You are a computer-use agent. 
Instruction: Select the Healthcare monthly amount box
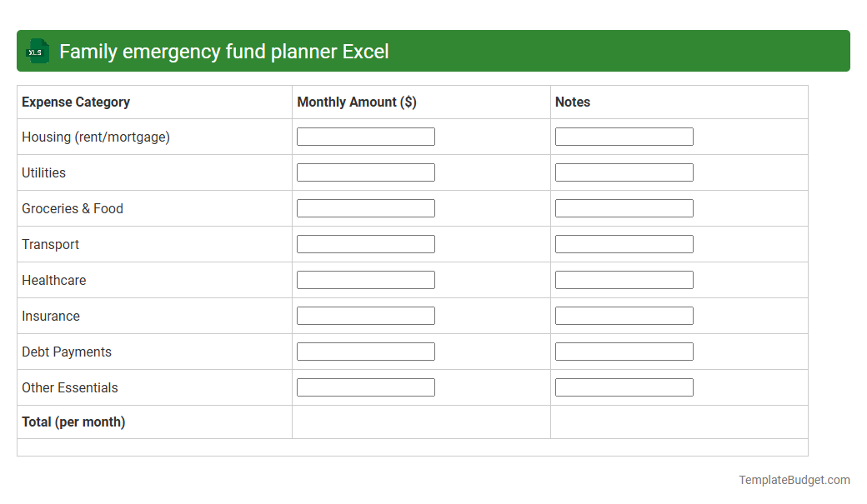[365, 279]
